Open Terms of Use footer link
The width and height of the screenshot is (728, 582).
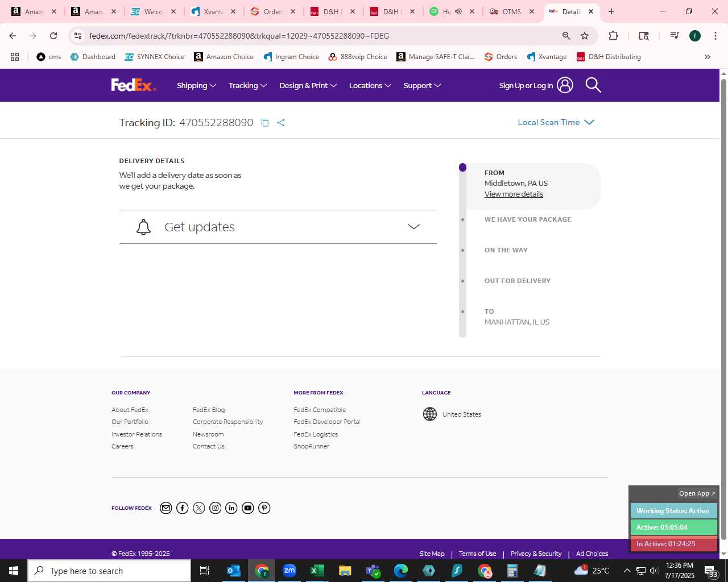[478, 554]
